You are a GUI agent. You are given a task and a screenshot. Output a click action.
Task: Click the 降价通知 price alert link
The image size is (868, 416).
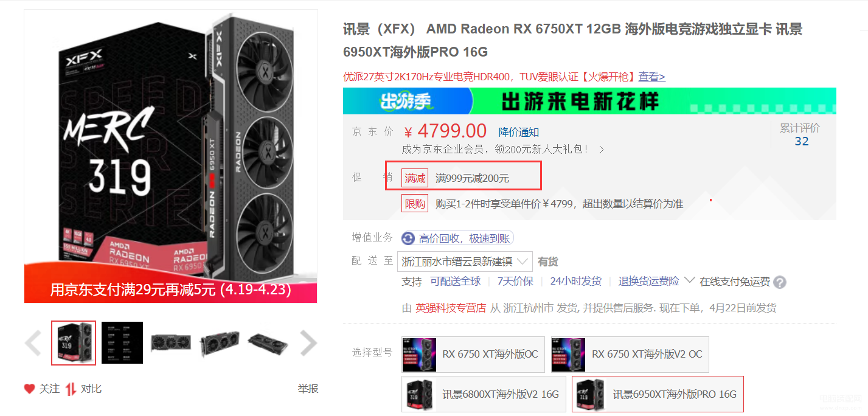pos(519,132)
